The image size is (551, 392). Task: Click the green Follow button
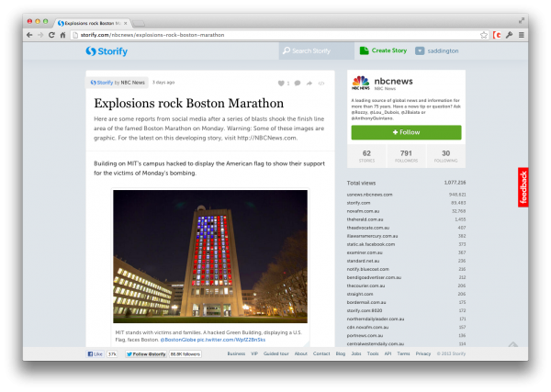point(406,132)
